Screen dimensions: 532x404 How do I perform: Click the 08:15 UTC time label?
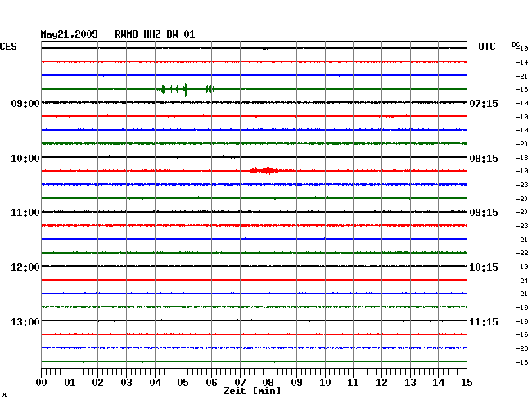click(x=484, y=159)
